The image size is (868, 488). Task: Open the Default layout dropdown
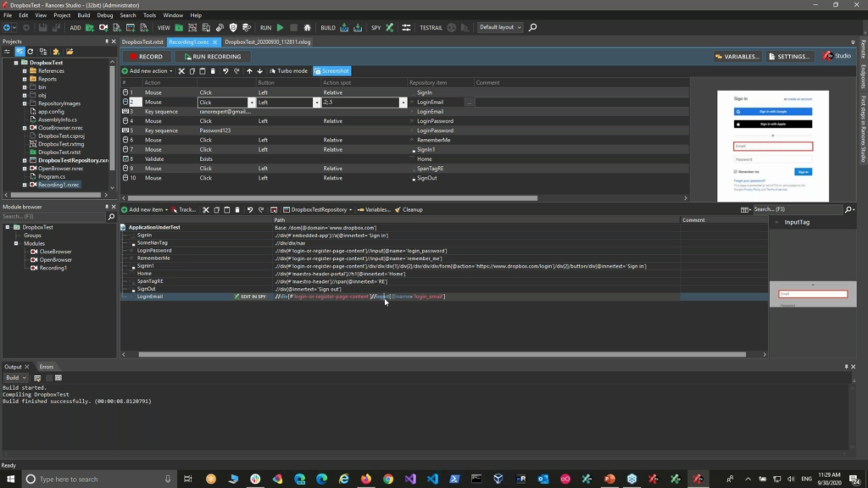click(500, 27)
